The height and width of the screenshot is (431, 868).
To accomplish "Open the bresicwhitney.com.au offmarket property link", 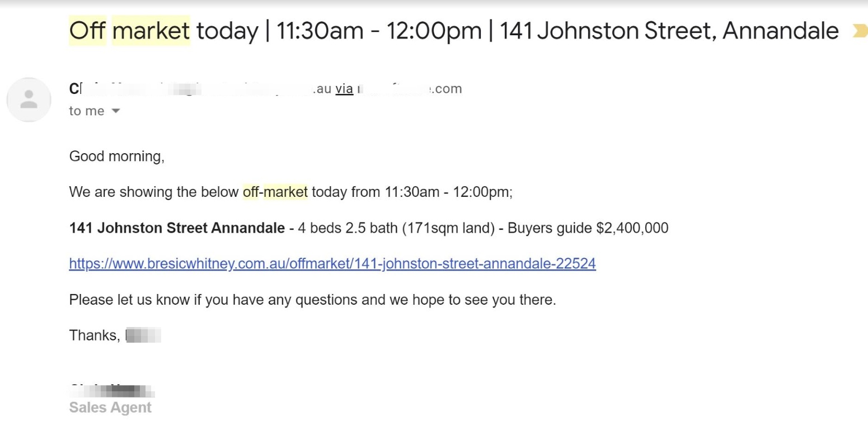I will [x=332, y=263].
